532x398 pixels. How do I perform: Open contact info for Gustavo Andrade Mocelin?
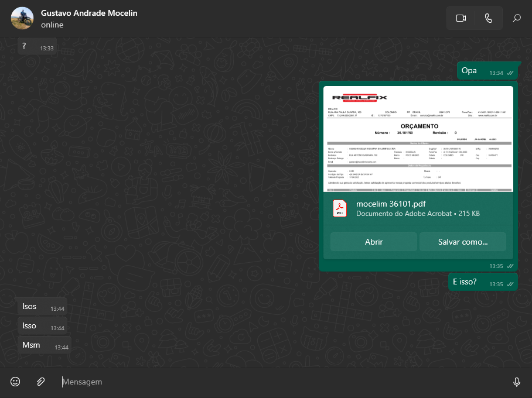click(89, 13)
